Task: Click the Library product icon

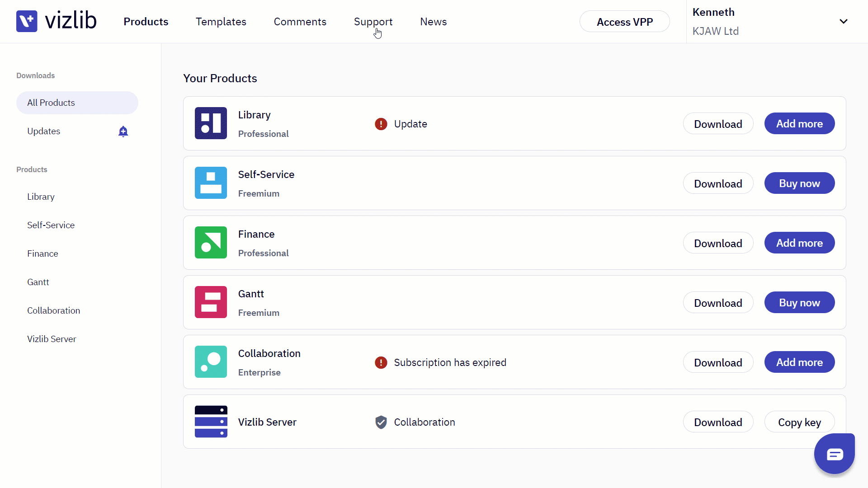Action: 211,123
